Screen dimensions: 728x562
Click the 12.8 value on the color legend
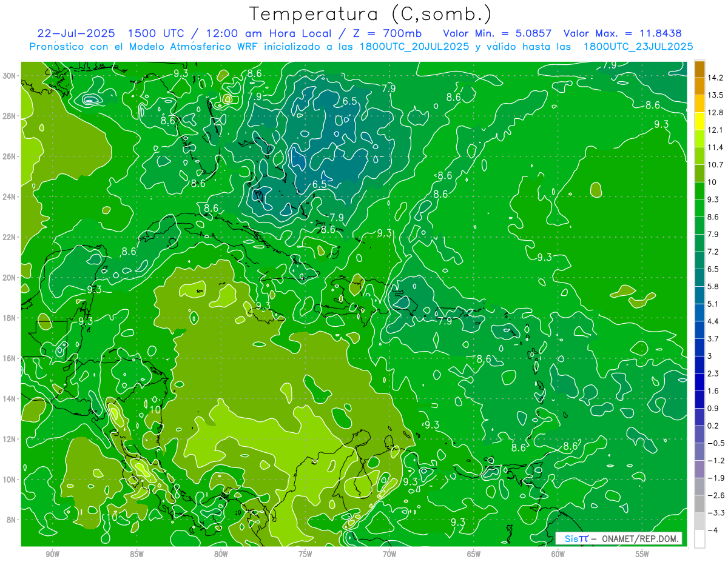715,113
